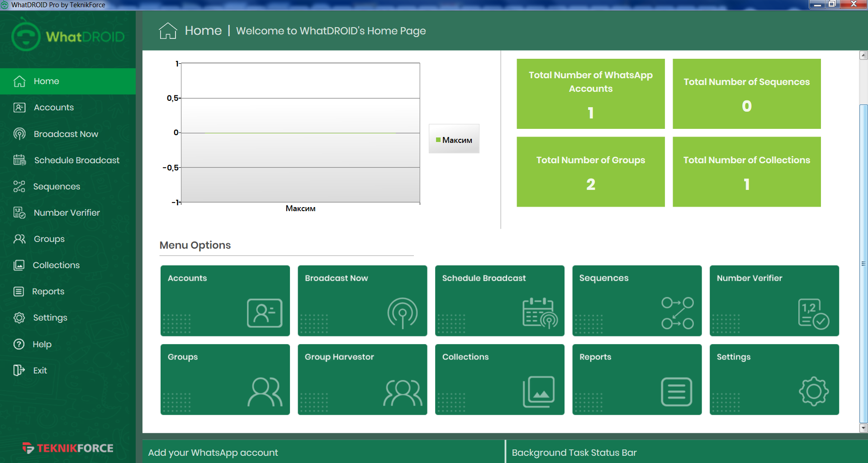Click picture icon on Collections tile

tap(539, 392)
